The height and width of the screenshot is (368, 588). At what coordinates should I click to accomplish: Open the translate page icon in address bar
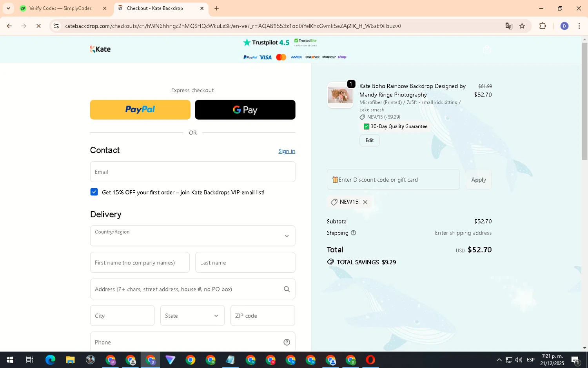pyautogui.click(x=509, y=26)
